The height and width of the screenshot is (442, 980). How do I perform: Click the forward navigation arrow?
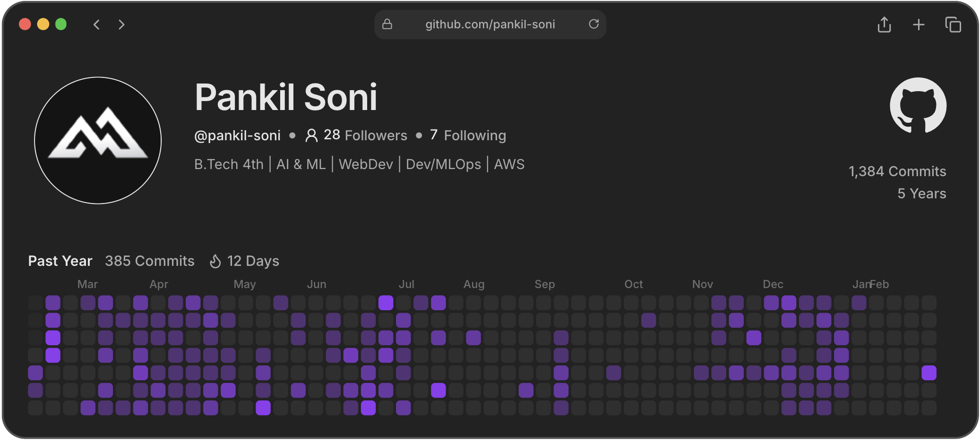pyautogui.click(x=121, y=25)
